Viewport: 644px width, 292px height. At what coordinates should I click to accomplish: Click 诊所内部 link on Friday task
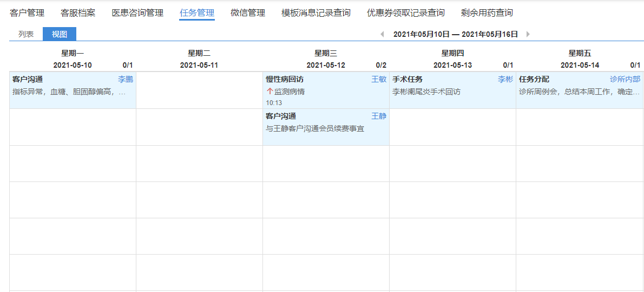pos(625,79)
